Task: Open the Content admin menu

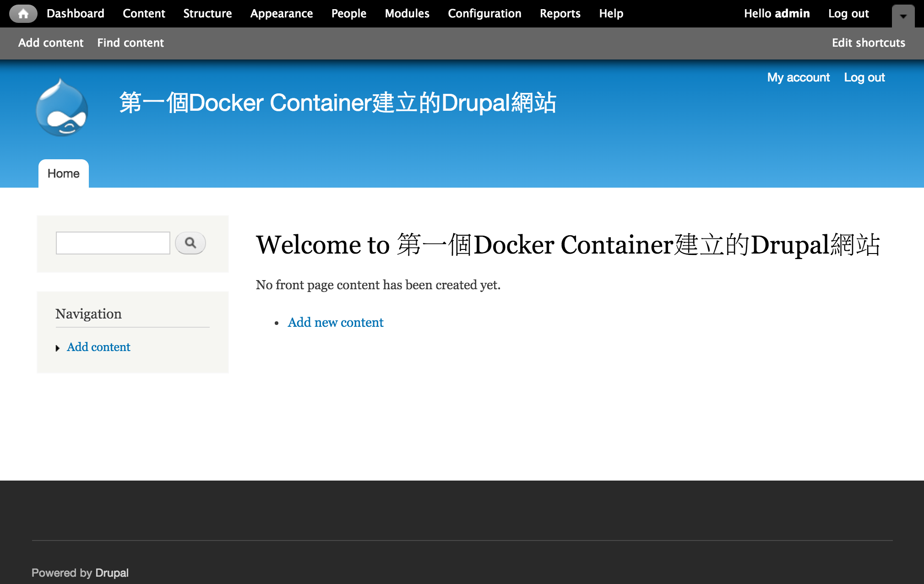Action: pyautogui.click(x=144, y=14)
